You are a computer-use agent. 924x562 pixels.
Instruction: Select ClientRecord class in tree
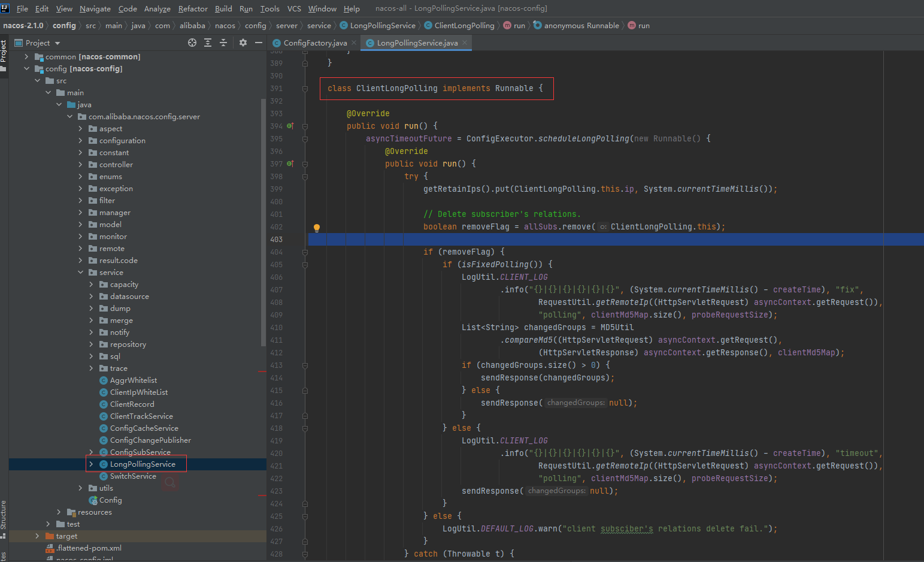[x=132, y=404]
